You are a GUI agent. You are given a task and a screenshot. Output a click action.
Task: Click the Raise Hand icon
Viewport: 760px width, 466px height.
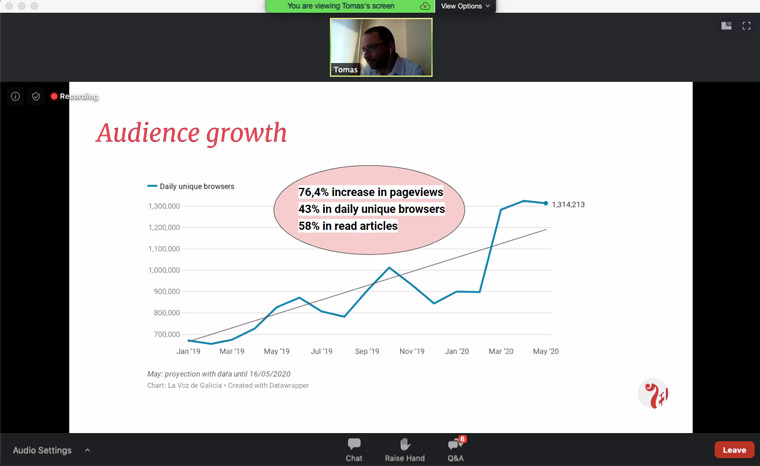405,444
